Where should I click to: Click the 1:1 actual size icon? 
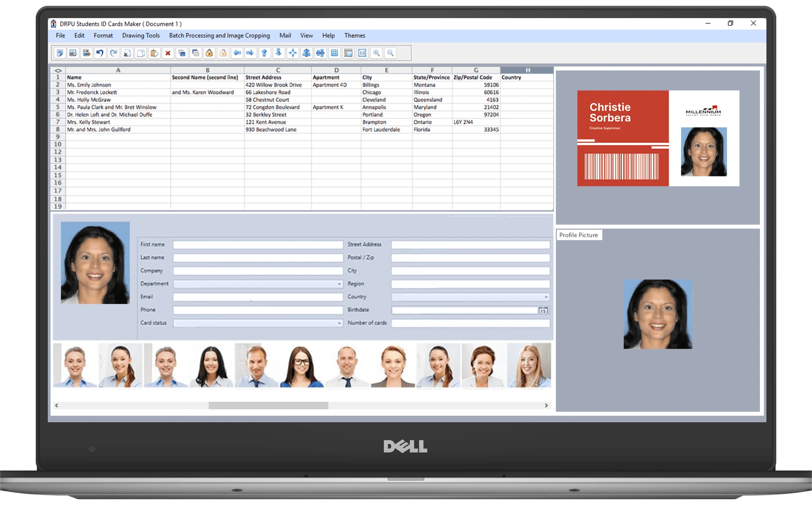click(362, 53)
